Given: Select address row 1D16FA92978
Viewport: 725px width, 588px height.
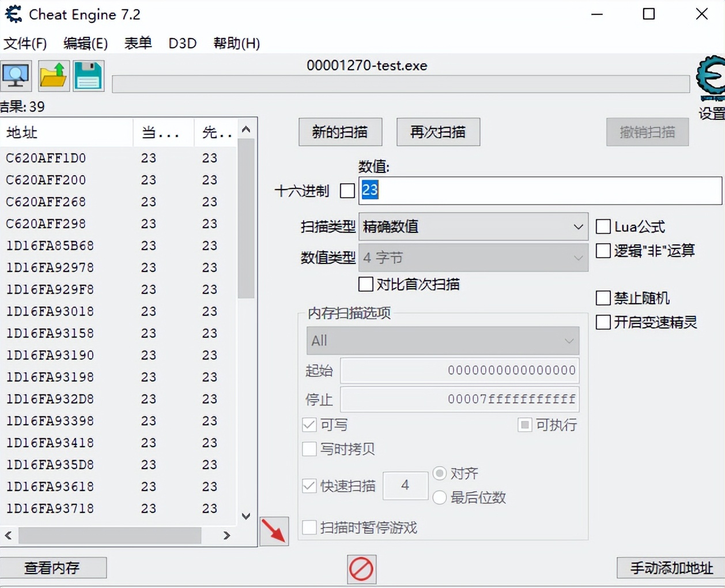Looking at the screenshot, I should 118,267.
